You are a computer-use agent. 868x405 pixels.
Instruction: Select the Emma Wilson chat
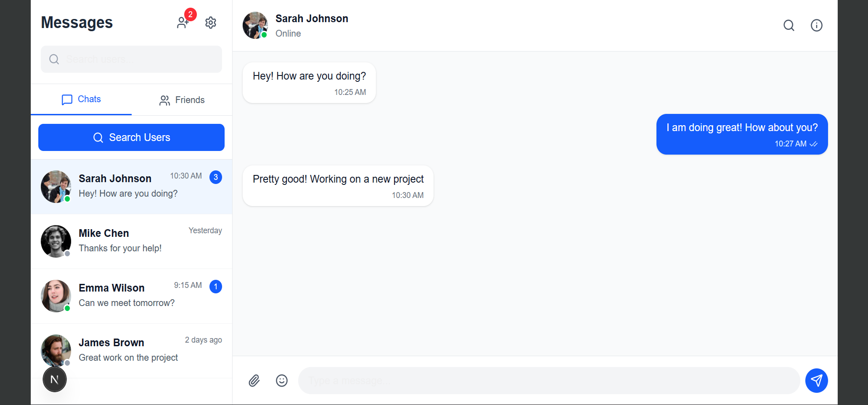[131, 296]
